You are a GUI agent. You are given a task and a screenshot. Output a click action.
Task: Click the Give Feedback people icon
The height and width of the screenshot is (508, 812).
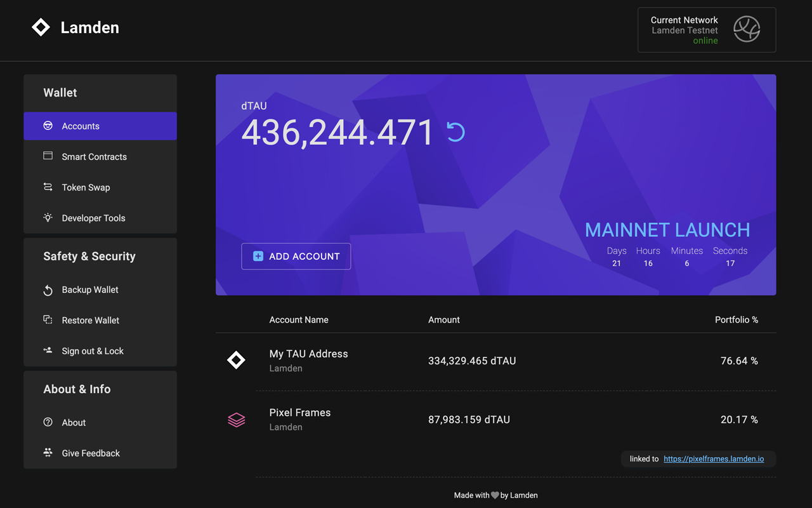click(48, 453)
